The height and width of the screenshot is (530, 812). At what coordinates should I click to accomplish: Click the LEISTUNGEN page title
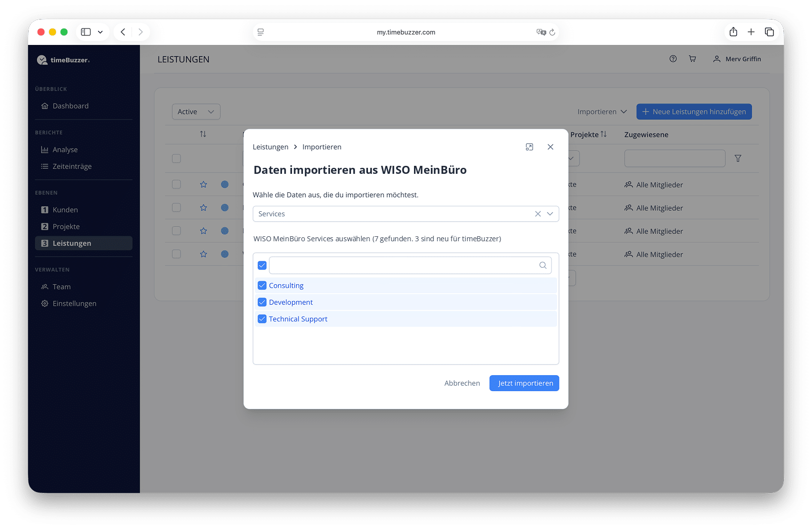pyautogui.click(x=183, y=59)
